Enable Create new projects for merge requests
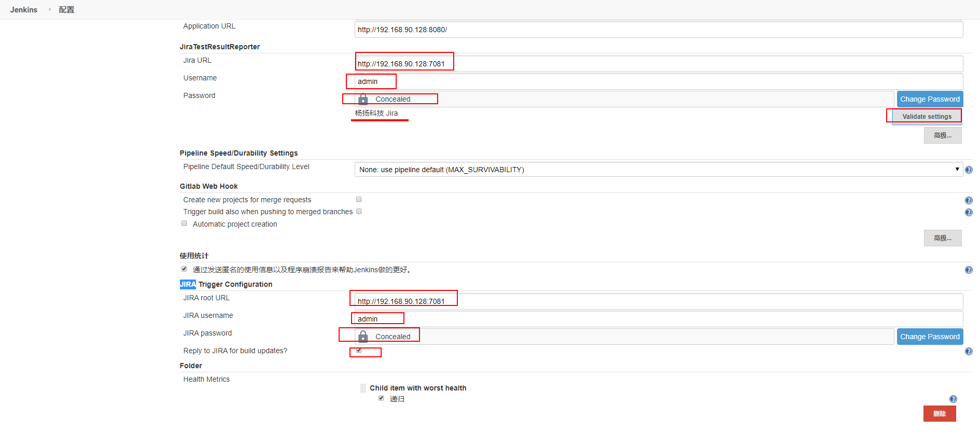This screenshot has width=980, height=432. (359, 200)
